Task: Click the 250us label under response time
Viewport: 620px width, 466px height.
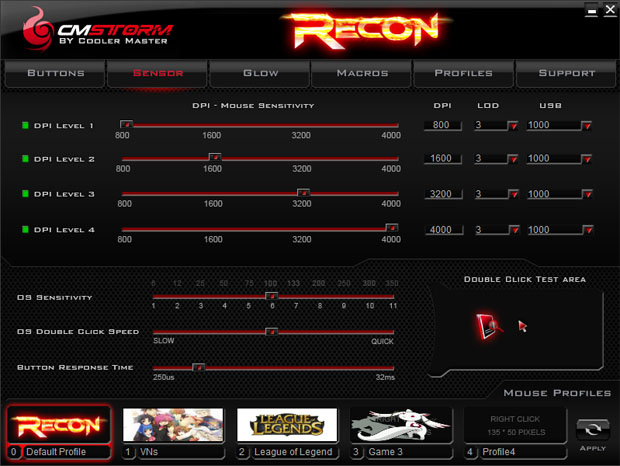Action: pyautogui.click(x=164, y=377)
